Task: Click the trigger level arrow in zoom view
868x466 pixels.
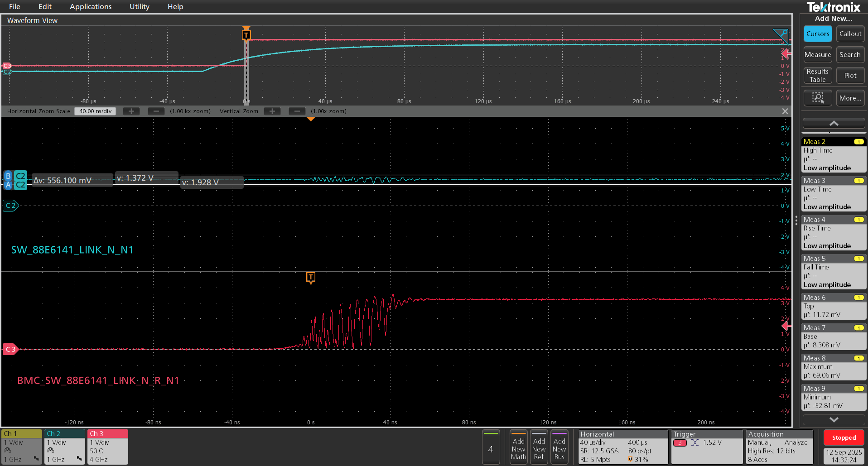Action: coord(787,326)
